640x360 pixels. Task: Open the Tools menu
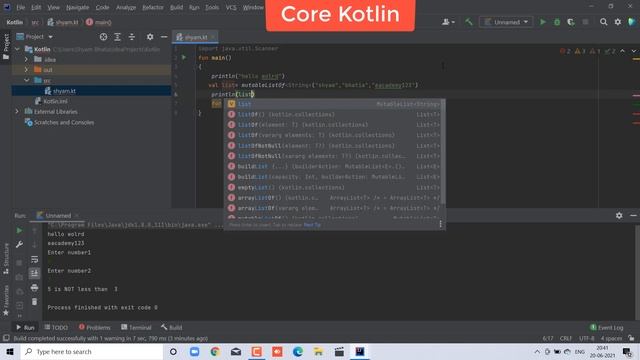[212, 7]
